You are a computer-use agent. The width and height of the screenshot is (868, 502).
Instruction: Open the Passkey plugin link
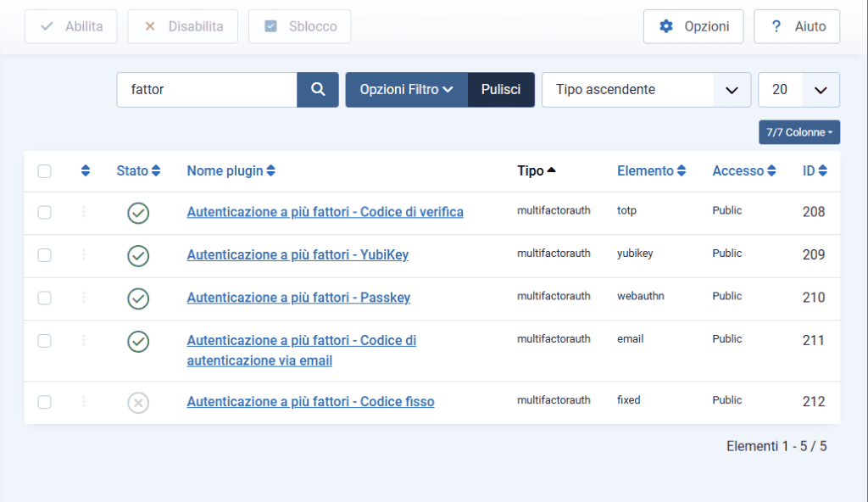pos(298,298)
